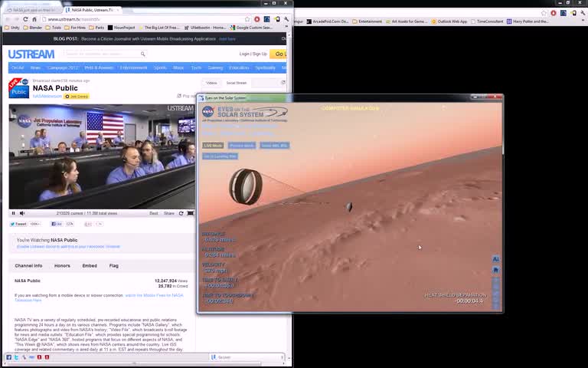Click the Facebook icon in bottom bar
Screen dimensions: 588x368
pos(8,357)
